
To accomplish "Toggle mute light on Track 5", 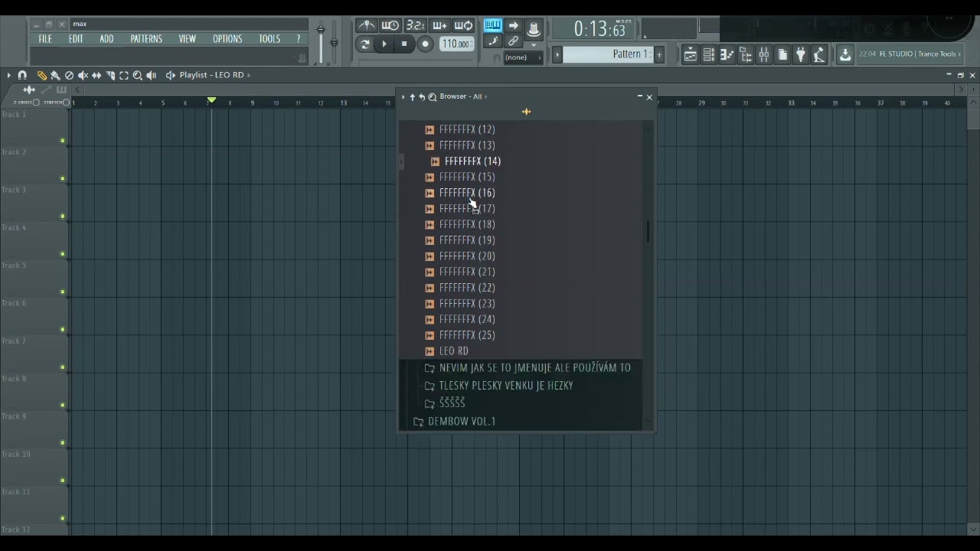I will (63, 292).
